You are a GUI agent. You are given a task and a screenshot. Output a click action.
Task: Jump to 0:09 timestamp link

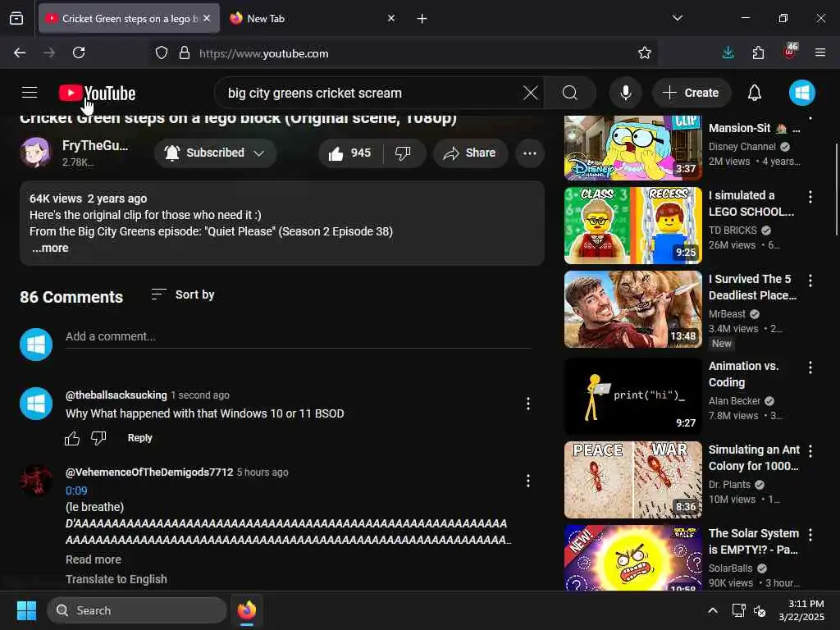point(76,491)
